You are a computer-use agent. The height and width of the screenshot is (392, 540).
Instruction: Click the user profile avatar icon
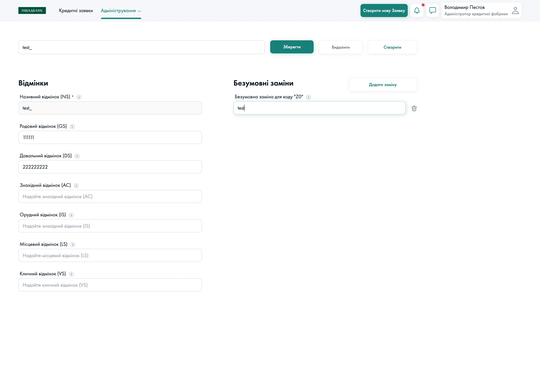(x=515, y=10)
